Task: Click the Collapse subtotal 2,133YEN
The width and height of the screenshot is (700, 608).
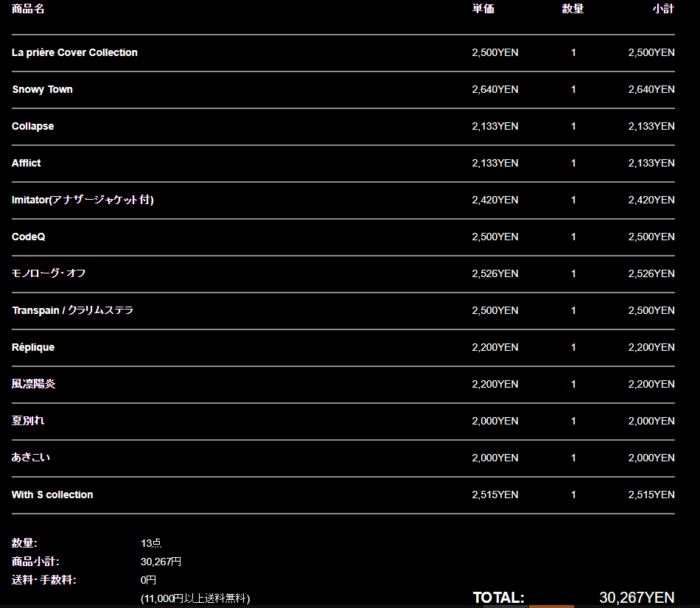Action: (x=651, y=126)
